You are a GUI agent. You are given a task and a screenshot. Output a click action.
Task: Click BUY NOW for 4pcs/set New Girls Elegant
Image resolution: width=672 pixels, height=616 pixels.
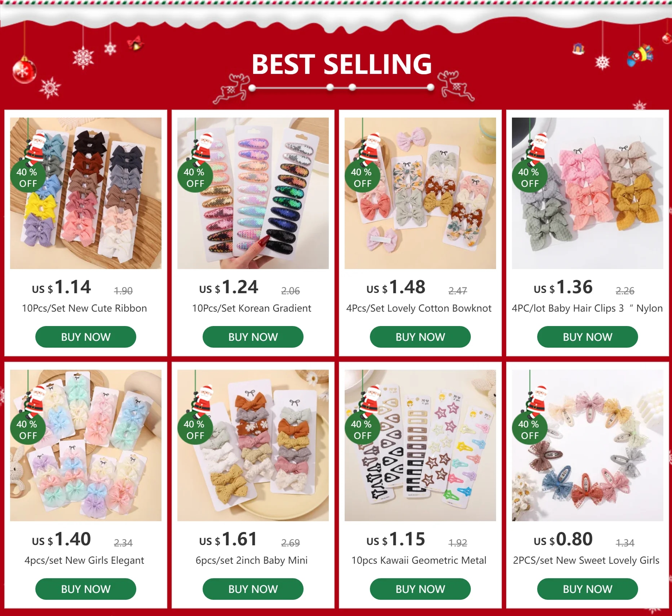point(86,589)
